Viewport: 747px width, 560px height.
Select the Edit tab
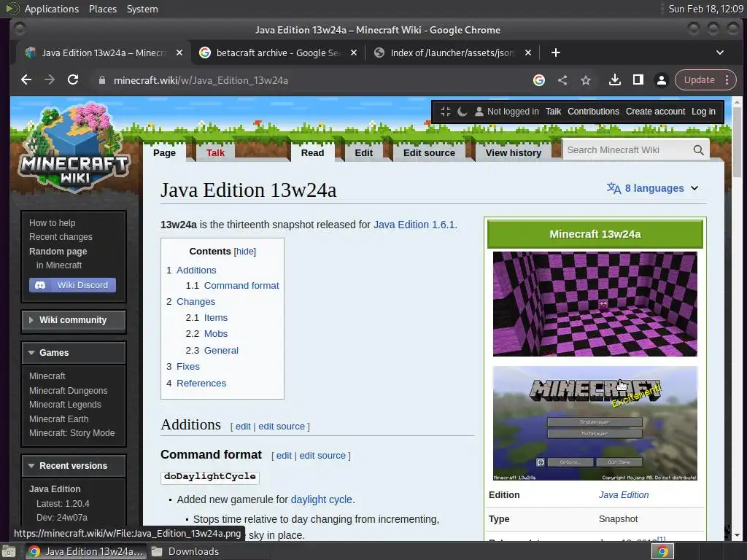pos(363,153)
